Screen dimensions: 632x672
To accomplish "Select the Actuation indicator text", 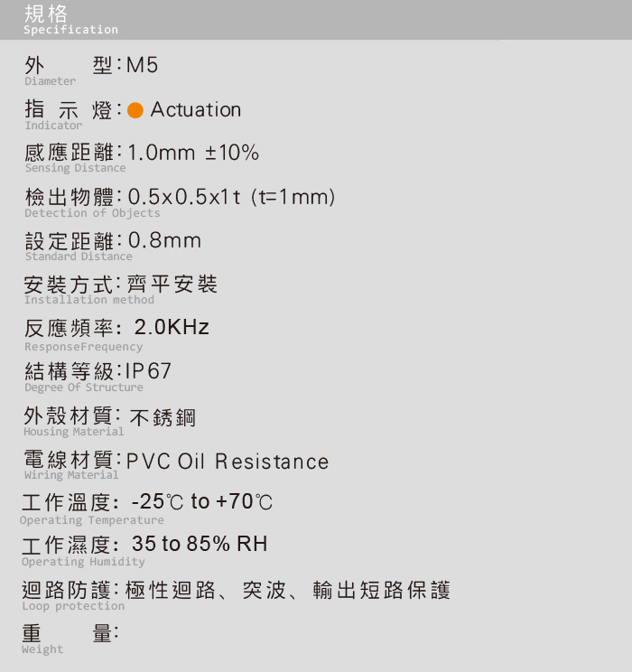I will [196, 109].
